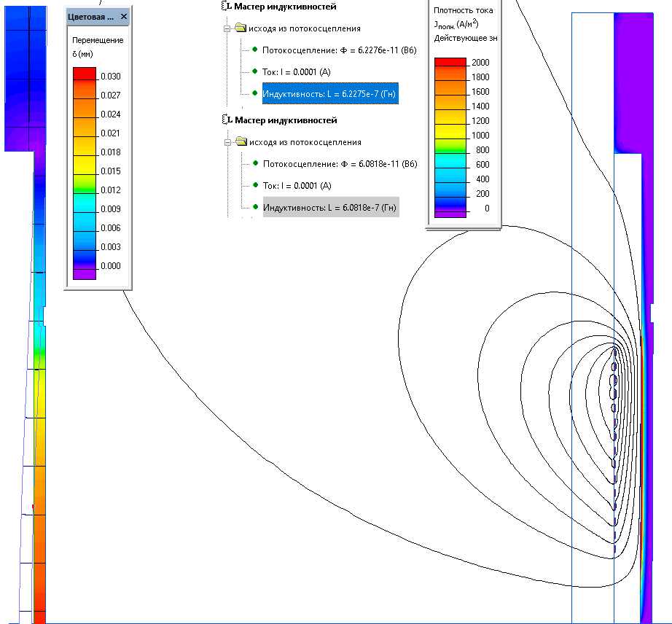Viewport: 672px width, 624px height.
Task: Click the yellow band at 1000 on current density scale
Action: point(450,131)
